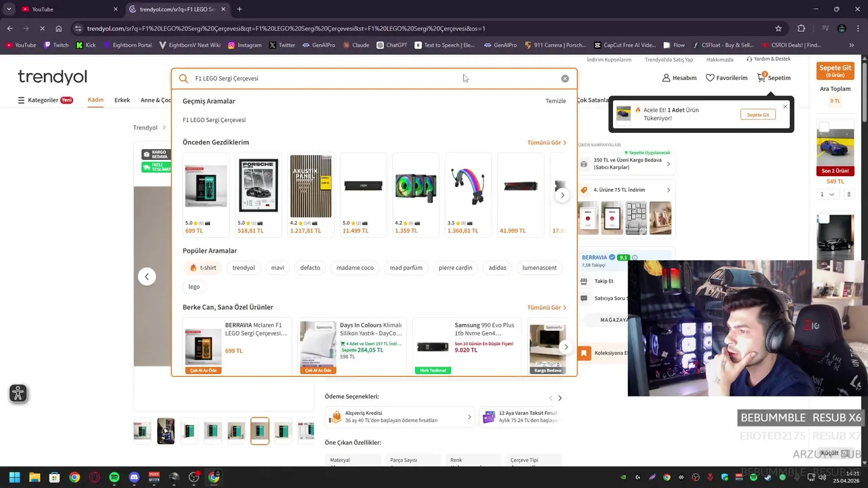Open Tümünü Gör for Önceden Gezdiklerim
Viewport: 868px width, 488px height.
click(547, 142)
